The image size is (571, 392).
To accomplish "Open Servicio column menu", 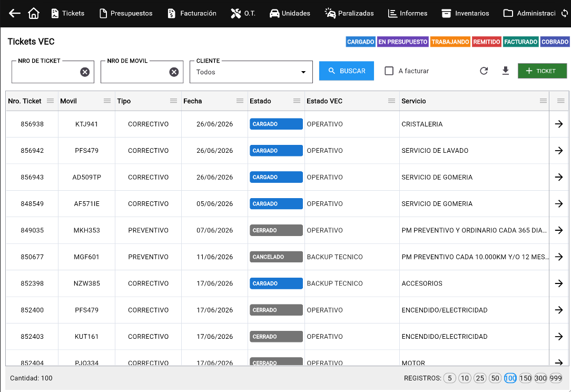I will coord(543,101).
